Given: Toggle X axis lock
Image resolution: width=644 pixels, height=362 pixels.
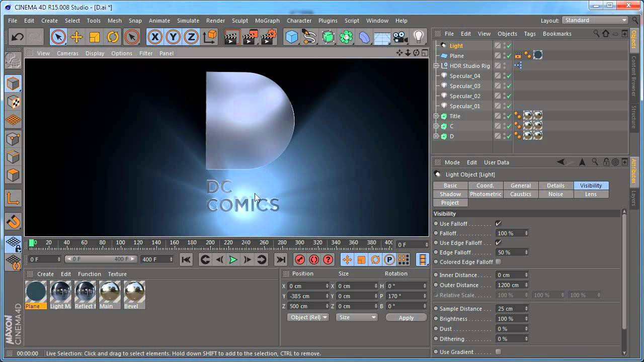Looking at the screenshot, I should [155, 37].
